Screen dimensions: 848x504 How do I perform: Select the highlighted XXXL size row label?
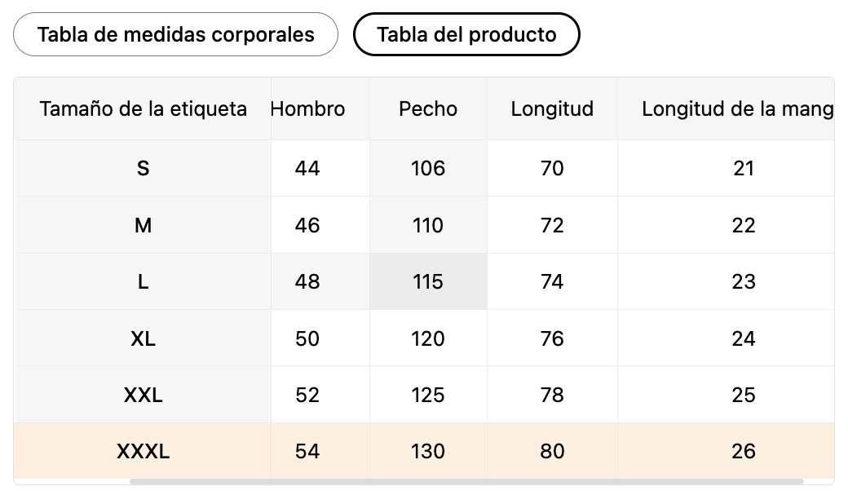click(x=143, y=451)
